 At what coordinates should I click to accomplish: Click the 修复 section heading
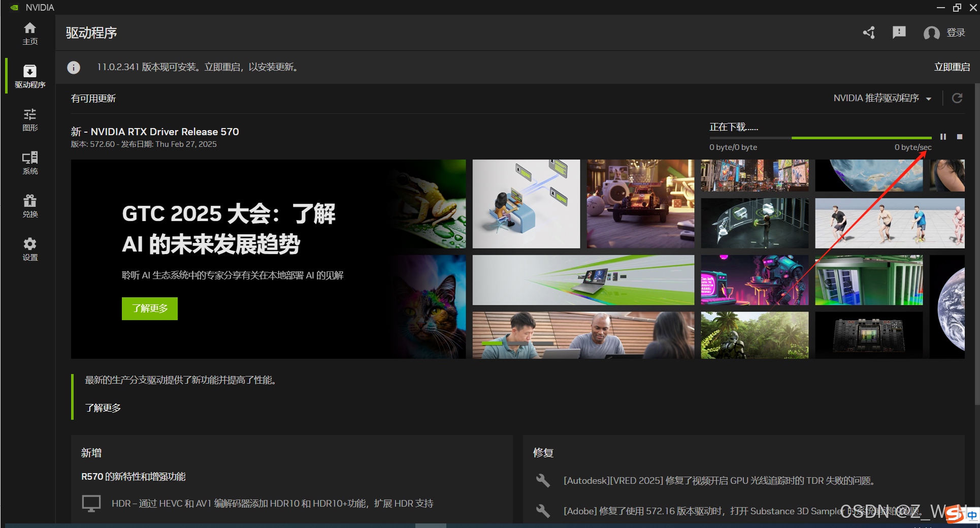tap(543, 453)
